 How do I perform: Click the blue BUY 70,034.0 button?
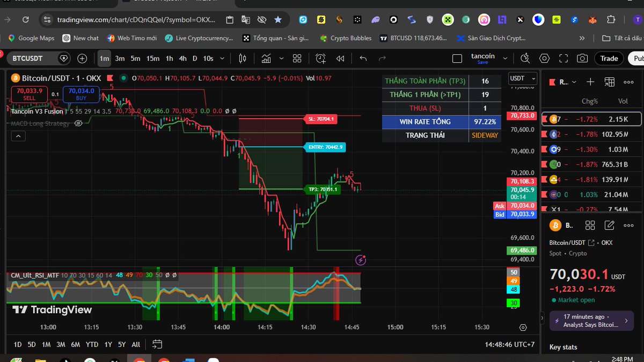81,95
